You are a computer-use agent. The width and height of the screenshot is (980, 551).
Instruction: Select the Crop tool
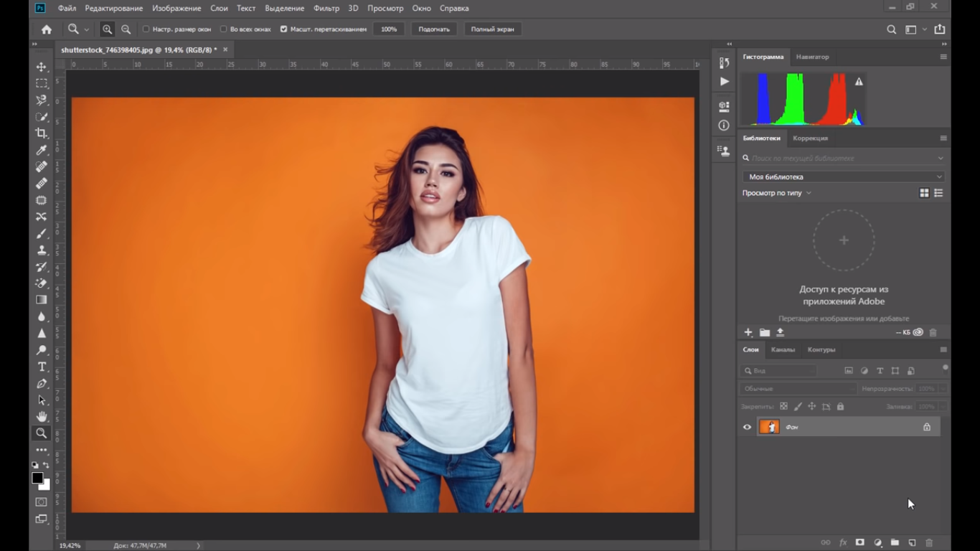point(42,133)
